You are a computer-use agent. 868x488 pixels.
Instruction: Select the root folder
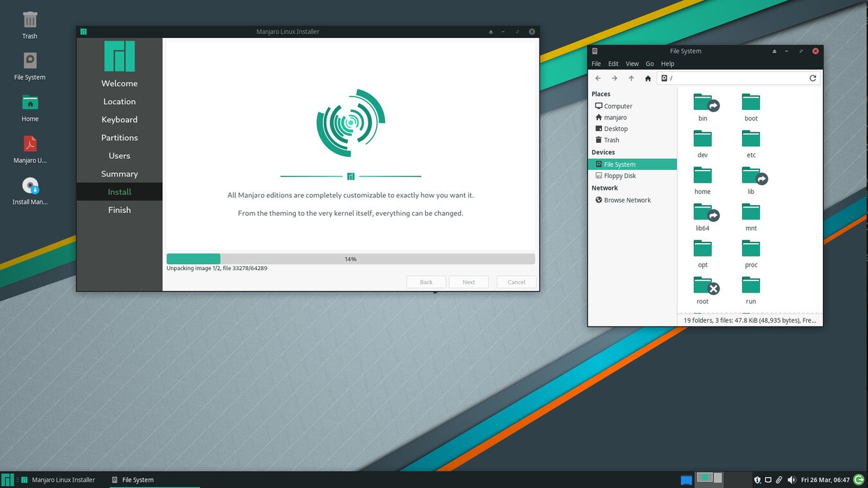coord(703,291)
